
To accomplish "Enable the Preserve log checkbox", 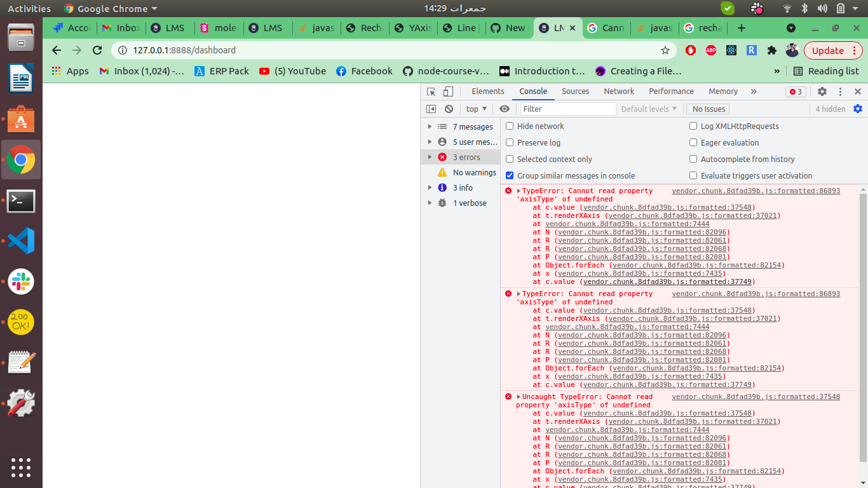I will (509, 142).
